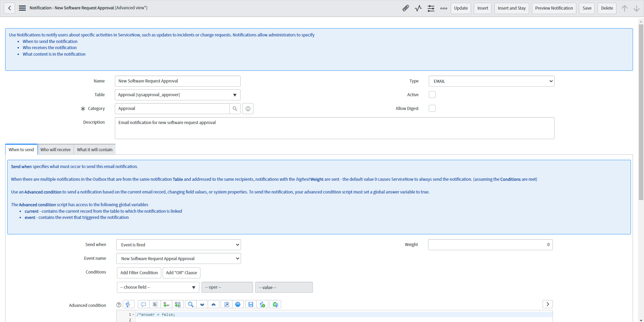Click into Advanced condition code line 1
This screenshot has height=322, width=644.
tap(344, 315)
